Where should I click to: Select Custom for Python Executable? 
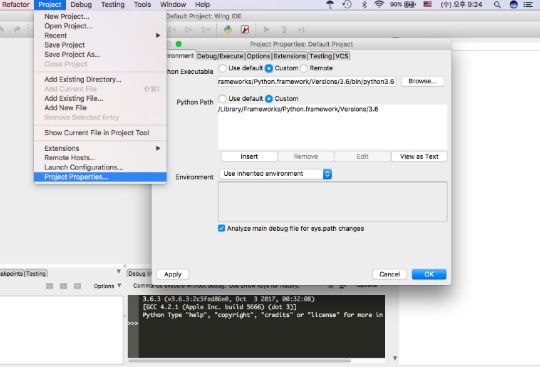click(x=269, y=68)
